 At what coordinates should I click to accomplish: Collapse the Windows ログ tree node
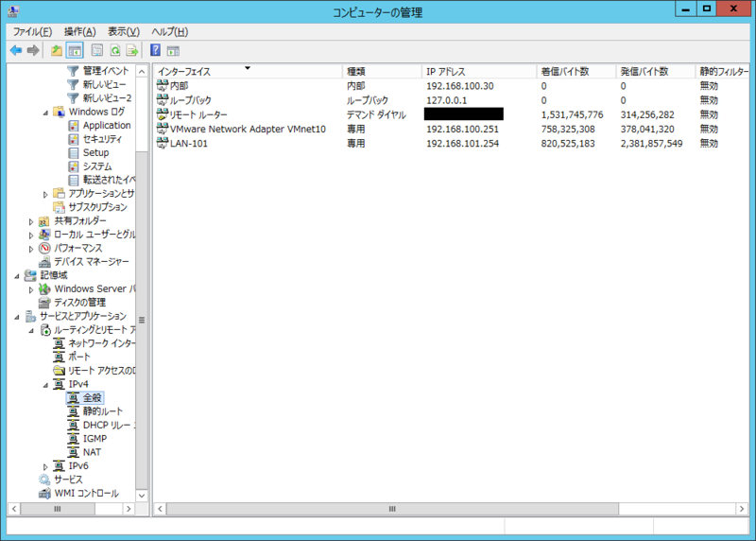coord(45,113)
